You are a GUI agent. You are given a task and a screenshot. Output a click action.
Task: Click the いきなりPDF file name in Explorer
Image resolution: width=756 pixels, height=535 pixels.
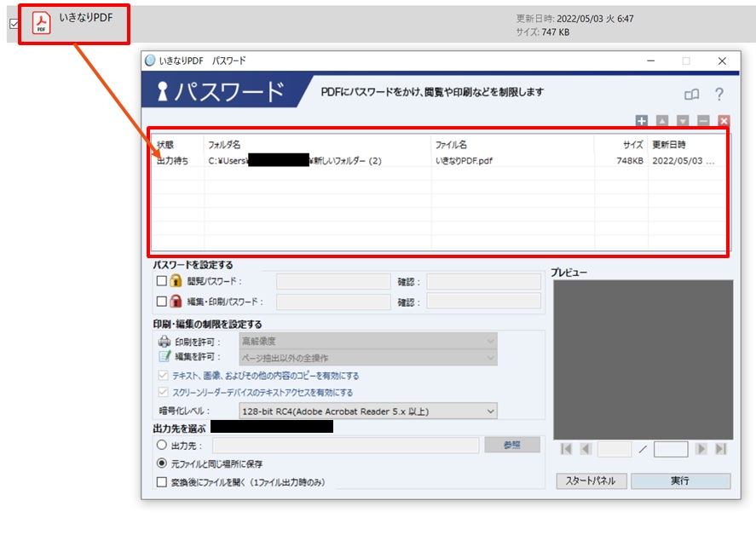[86, 17]
